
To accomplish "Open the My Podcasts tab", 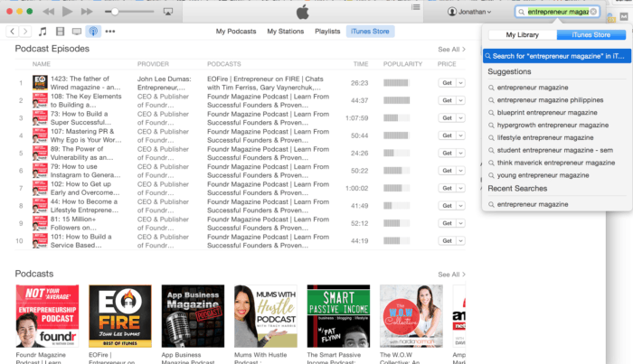I will point(236,31).
